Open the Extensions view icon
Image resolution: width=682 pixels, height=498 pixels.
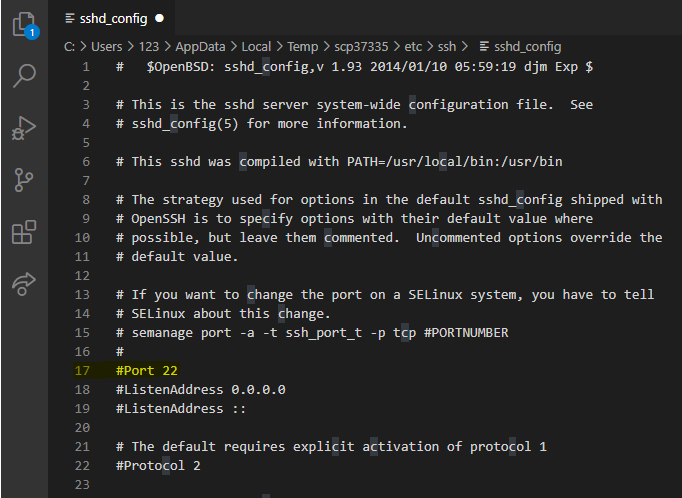point(23,232)
